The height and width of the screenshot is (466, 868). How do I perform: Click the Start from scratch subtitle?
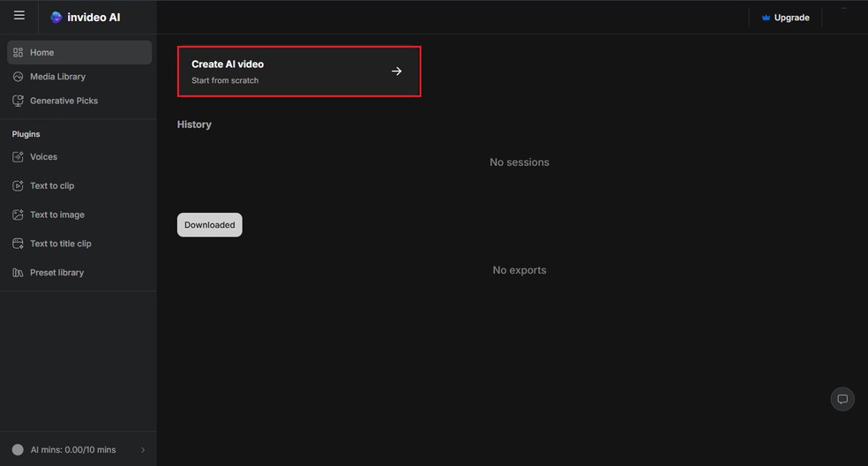[x=225, y=80]
